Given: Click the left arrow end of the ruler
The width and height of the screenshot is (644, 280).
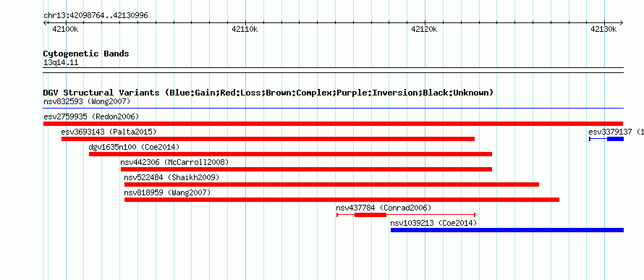Looking at the screenshot, I should point(45,22).
